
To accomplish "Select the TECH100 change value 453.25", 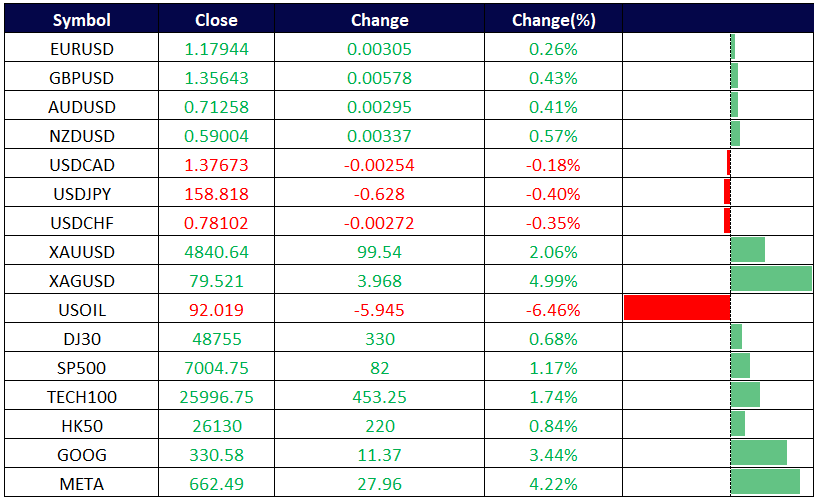I will point(380,397).
